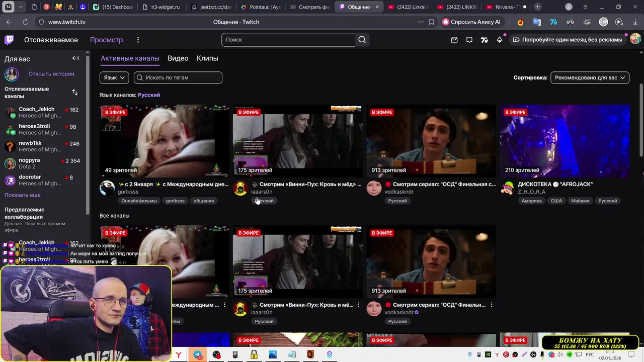Open OBS Studio from the taskbar
The height and width of the screenshot is (362, 644).
pos(216,354)
